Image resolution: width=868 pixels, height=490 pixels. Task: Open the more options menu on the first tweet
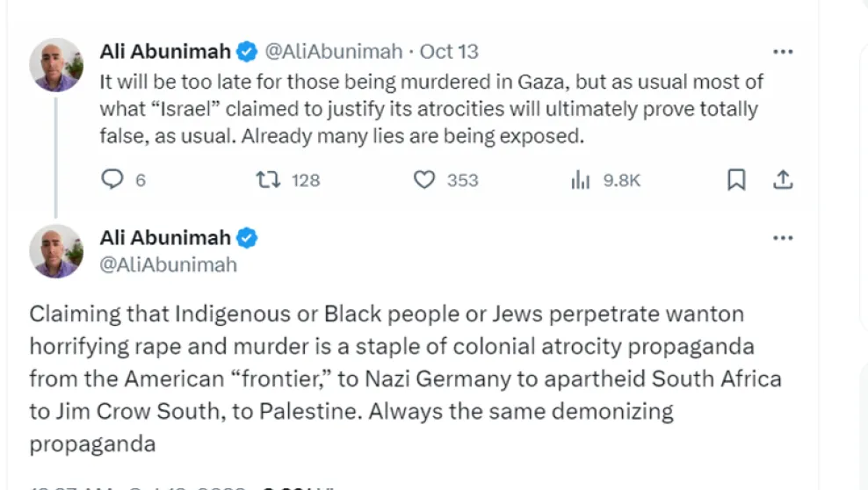point(782,51)
